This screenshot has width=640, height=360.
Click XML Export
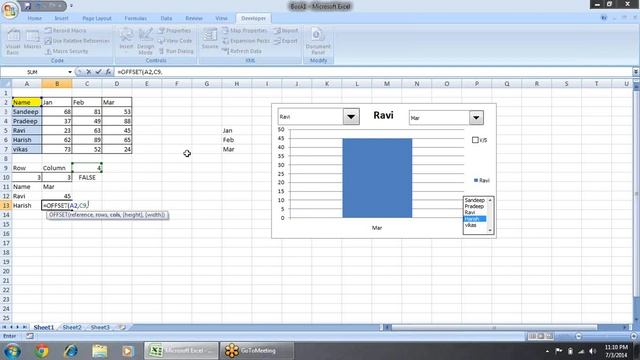tap(286, 41)
